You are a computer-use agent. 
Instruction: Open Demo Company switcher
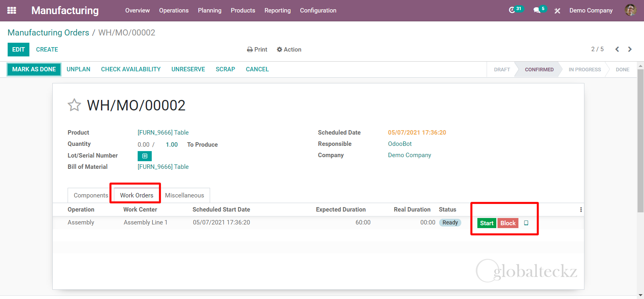pyautogui.click(x=591, y=10)
